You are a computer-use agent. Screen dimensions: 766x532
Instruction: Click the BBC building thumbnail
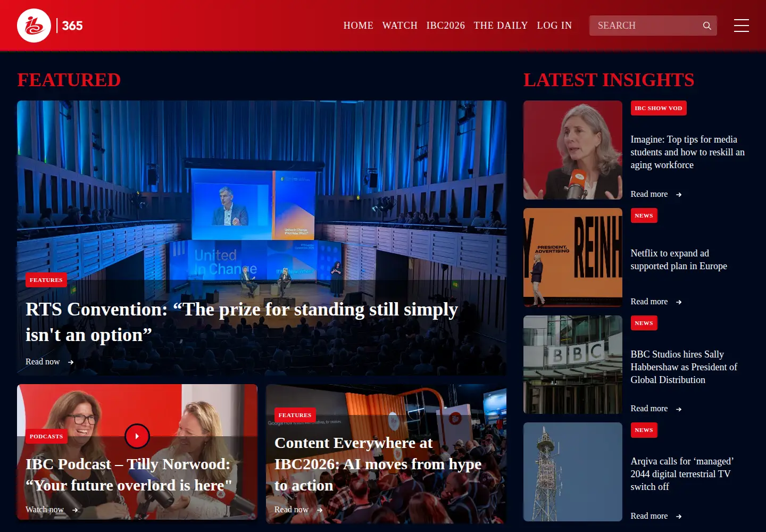point(573,364)
